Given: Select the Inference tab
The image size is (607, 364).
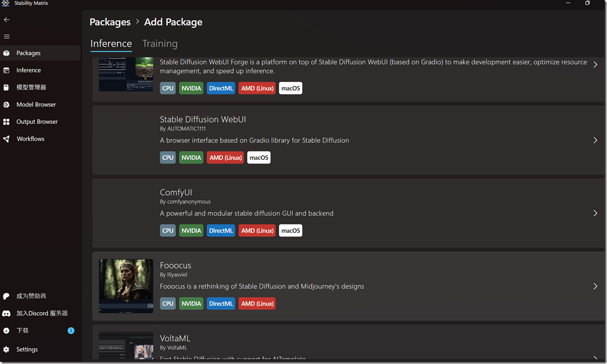Looking at the screenshot, I should 111,44.
